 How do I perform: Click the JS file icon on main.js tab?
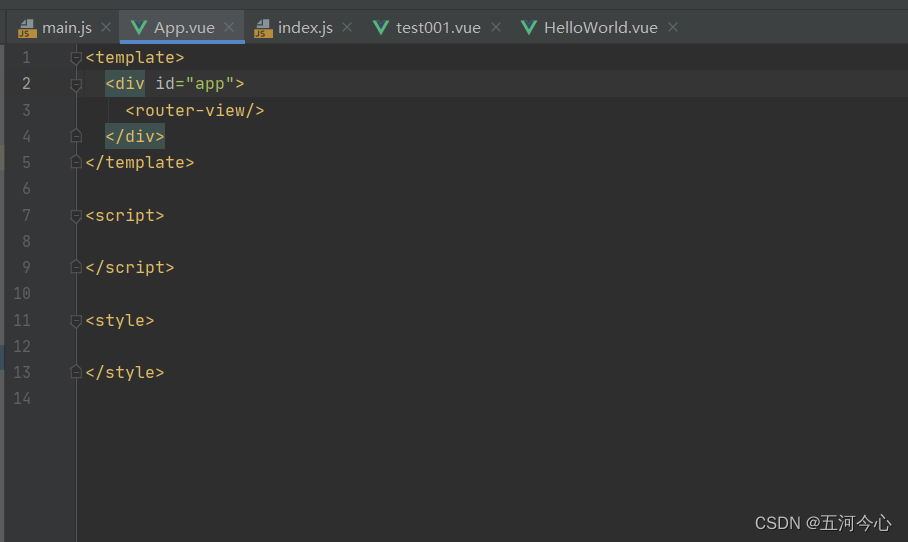[x=27, y=28]
